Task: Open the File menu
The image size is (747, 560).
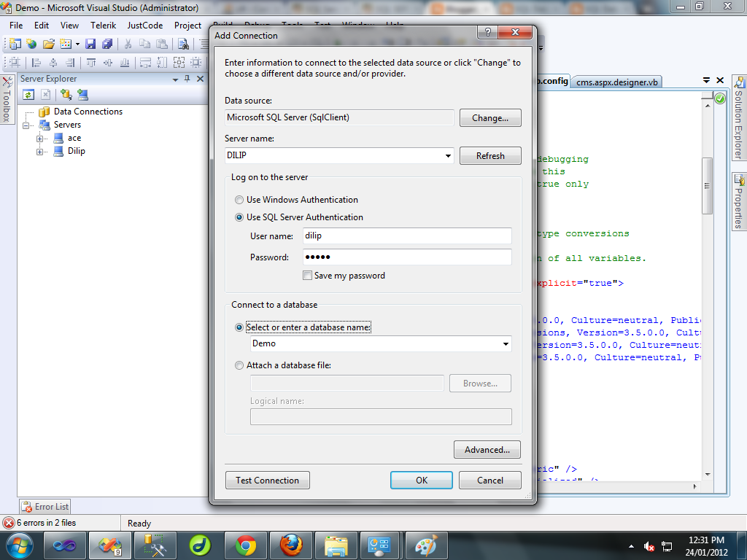Action: point(16,26)
